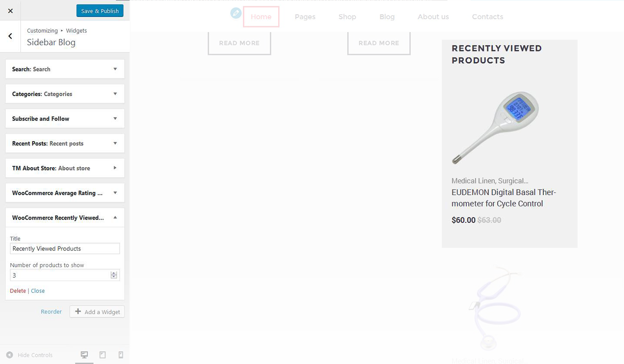Open the Blog menu item
The width and height of the screenshot is (624, 364).
tap(387, 17)
